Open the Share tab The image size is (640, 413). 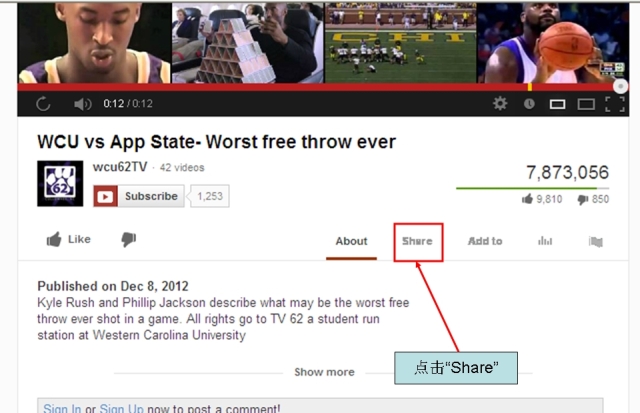click(417, 241)
